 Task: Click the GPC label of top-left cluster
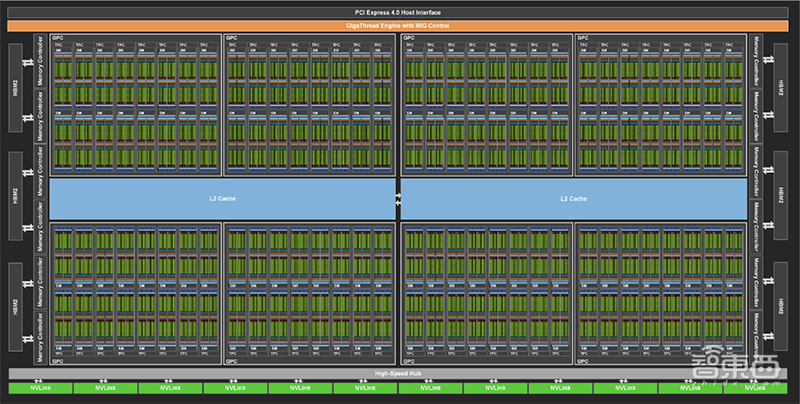click(58, 38)
